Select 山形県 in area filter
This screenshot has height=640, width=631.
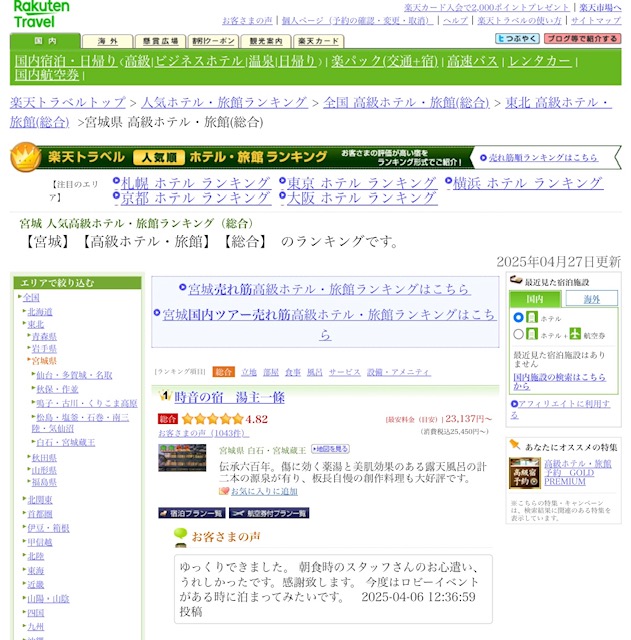pyautogui.click(x=44, y=470)
